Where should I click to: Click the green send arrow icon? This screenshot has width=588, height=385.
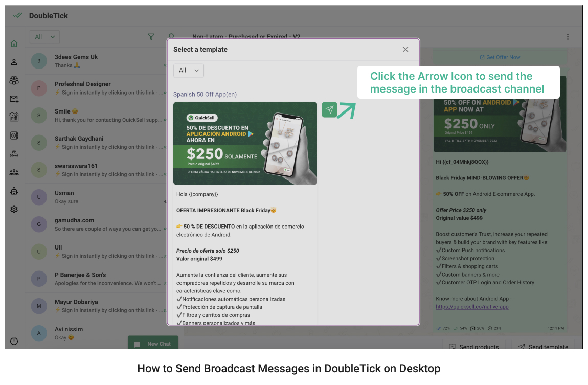(330, 110)
